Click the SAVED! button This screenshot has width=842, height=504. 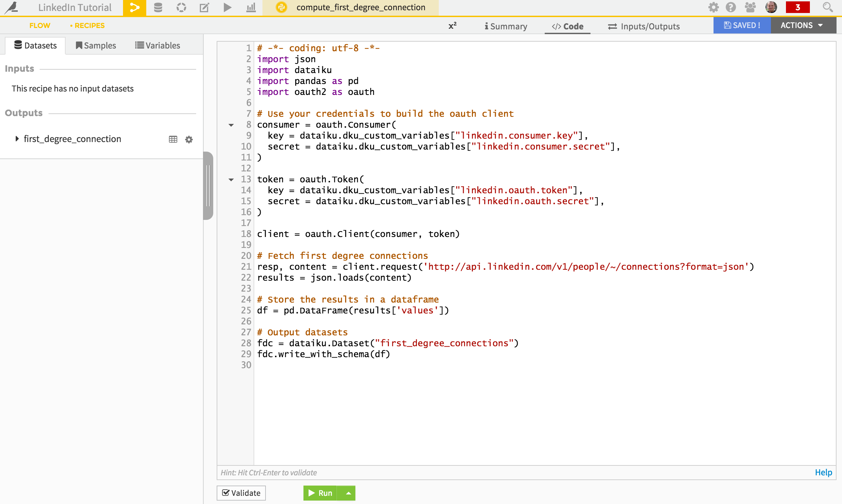coord(742,25)
